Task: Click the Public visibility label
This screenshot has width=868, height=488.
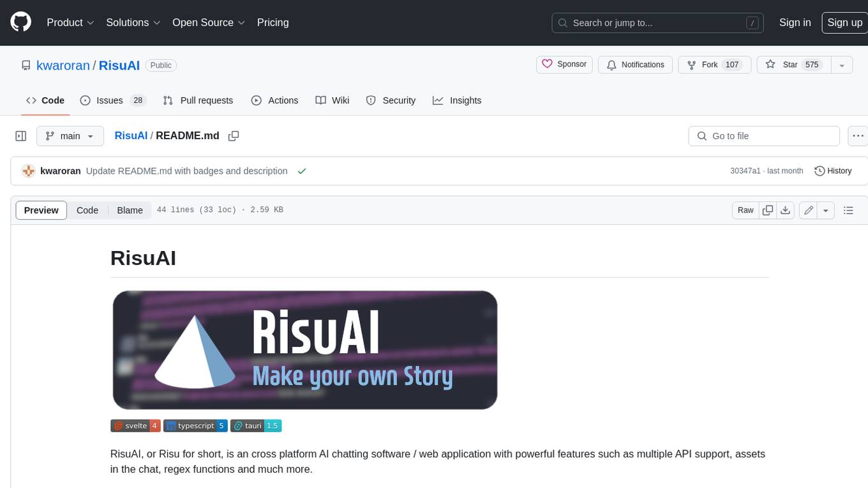Action: (161, 65)
